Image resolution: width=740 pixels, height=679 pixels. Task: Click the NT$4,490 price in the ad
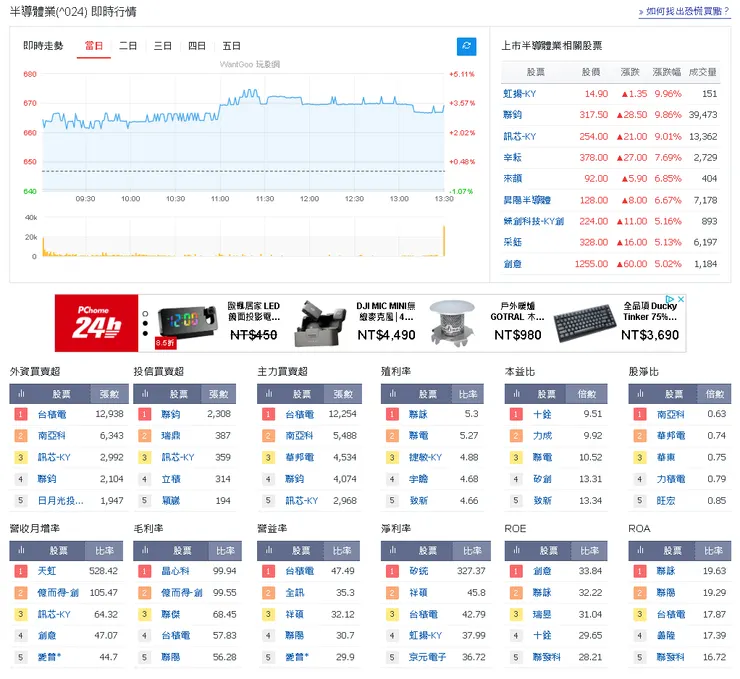386,335
